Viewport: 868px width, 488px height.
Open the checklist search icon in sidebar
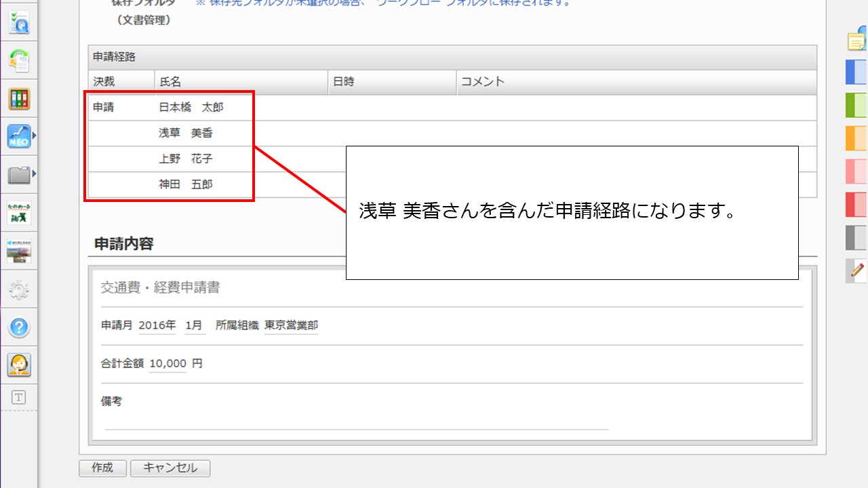click(19, 23)
